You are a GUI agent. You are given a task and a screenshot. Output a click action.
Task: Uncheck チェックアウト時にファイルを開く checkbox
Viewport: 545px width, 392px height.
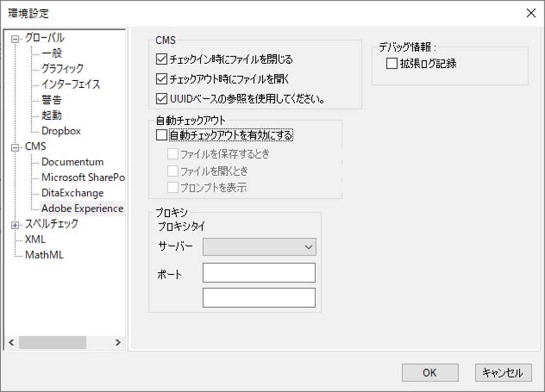[161, 78]
